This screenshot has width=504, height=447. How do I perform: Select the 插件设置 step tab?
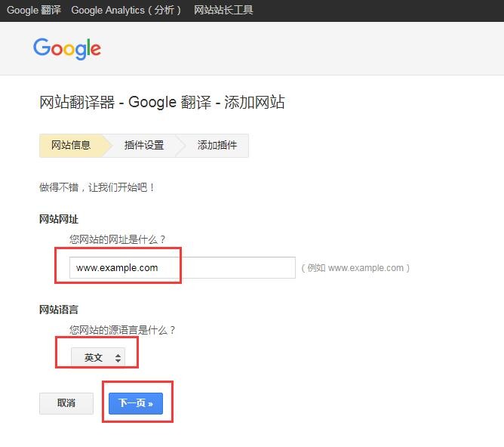(x=144, y=146)
